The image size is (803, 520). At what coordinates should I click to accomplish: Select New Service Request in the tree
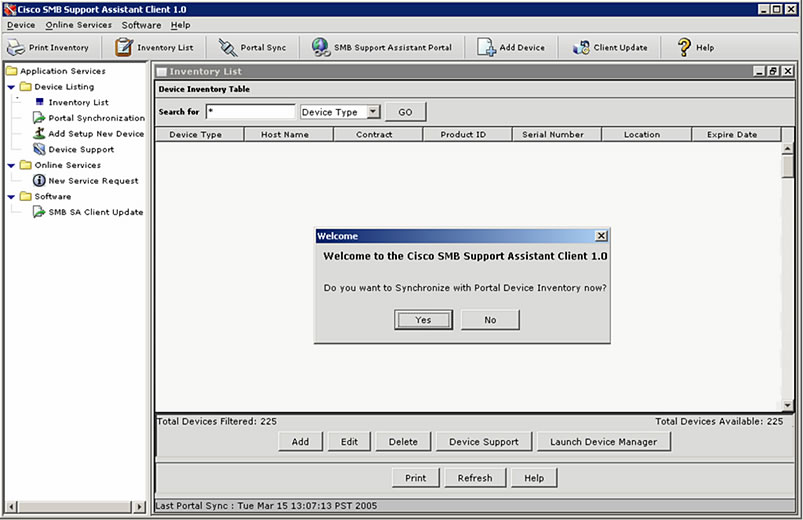point(93,180)
